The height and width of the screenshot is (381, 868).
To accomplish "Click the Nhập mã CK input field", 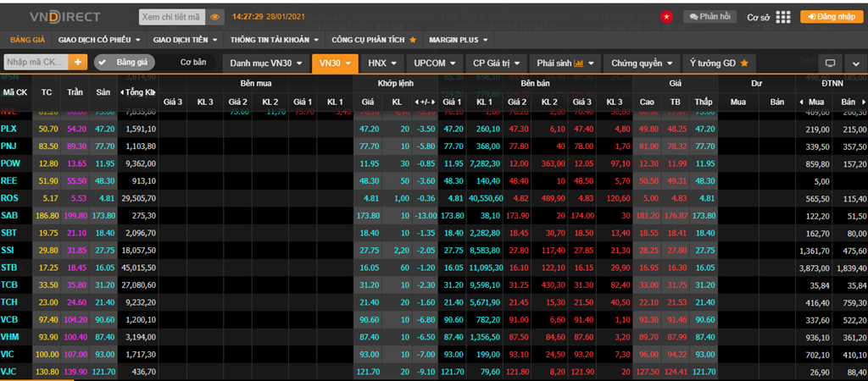I will (x=36, y=62).
